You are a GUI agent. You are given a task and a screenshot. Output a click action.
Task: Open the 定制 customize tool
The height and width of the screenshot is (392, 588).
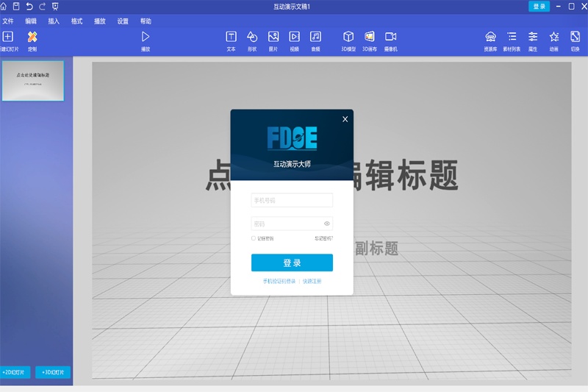32,41
